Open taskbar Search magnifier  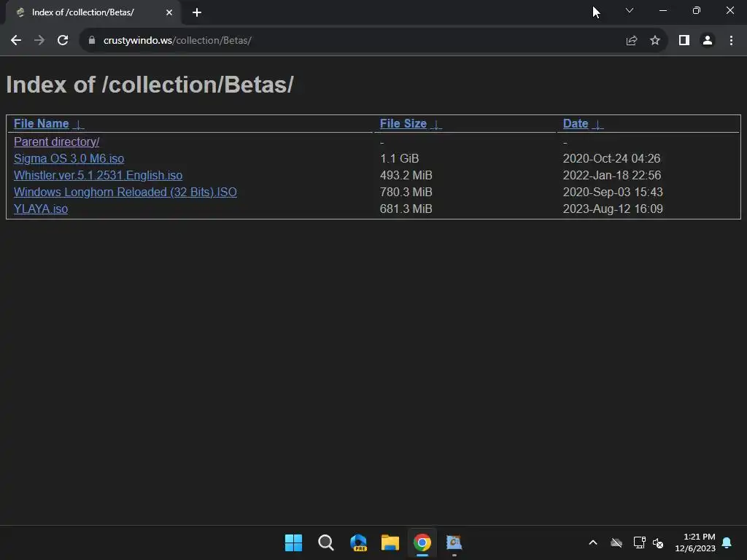pos(326,542)
